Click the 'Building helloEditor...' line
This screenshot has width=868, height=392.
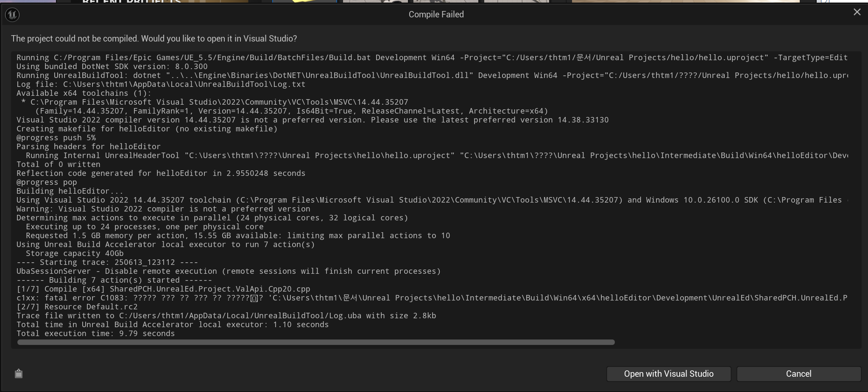70,191
